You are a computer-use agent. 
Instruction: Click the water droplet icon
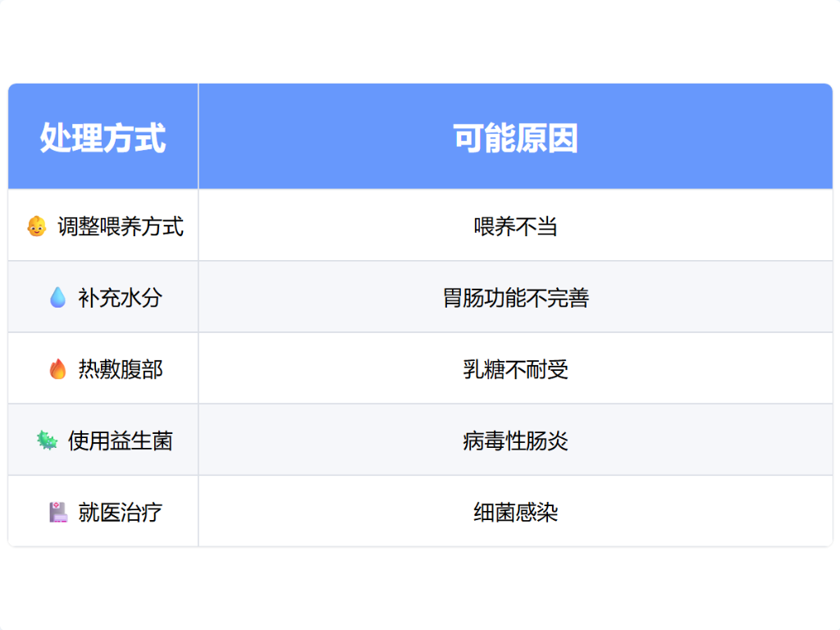pyautogui.click(x=57, y=297)
